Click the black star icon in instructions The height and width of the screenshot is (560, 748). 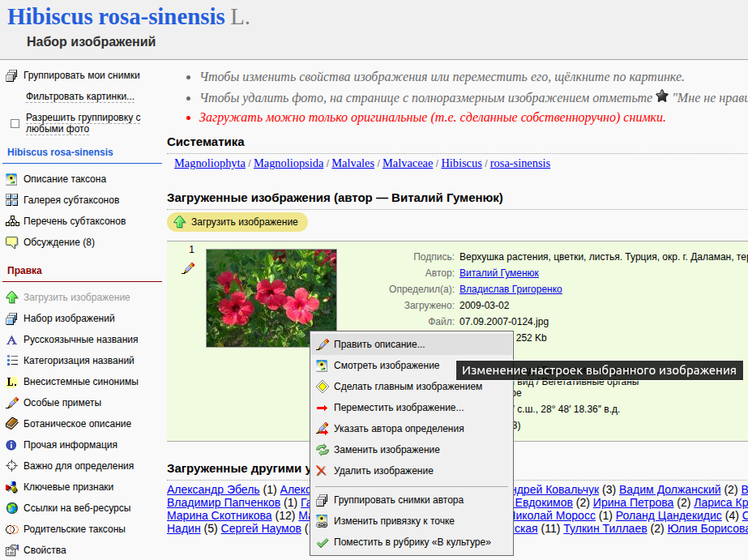click(x=662, y=96)
